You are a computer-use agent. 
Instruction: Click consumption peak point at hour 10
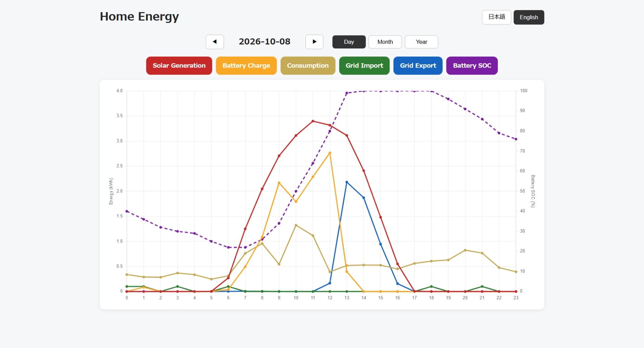tap(296, 225)
